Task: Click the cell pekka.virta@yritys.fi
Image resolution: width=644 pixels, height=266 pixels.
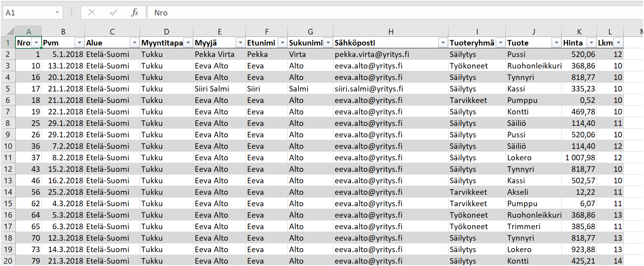Action: [391, 54]
